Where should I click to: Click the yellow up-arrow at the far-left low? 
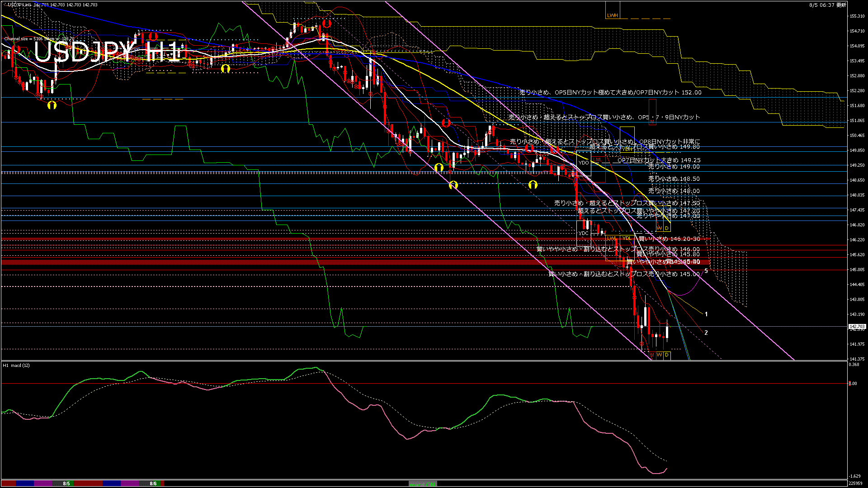click(52, 105)
